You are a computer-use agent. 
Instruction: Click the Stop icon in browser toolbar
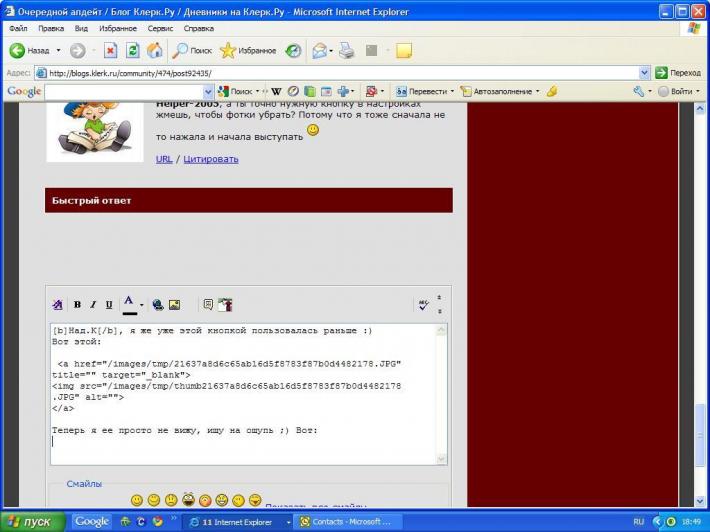pos(110,50)
